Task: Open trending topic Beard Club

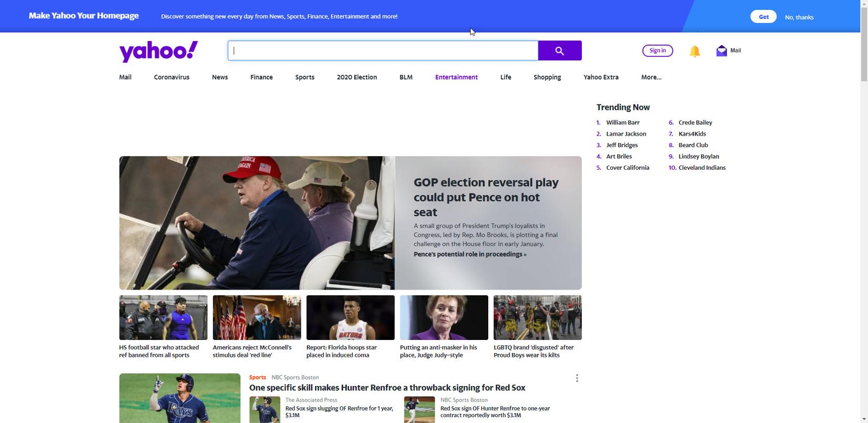Action: click(693, 145)
